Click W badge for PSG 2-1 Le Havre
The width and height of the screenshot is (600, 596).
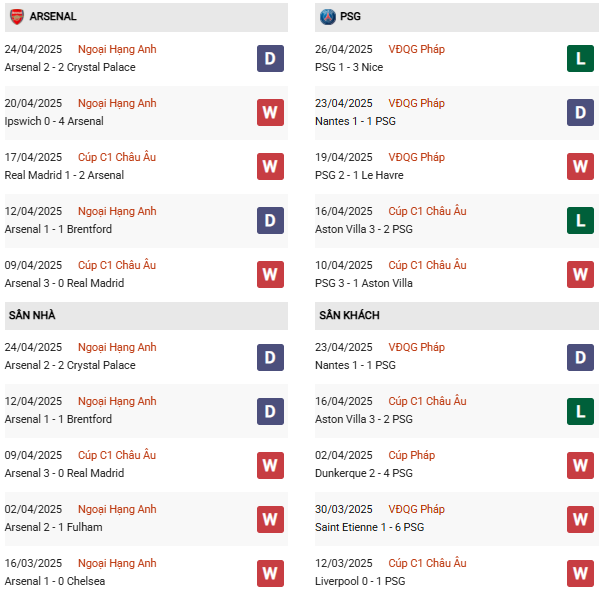point(580,166)
